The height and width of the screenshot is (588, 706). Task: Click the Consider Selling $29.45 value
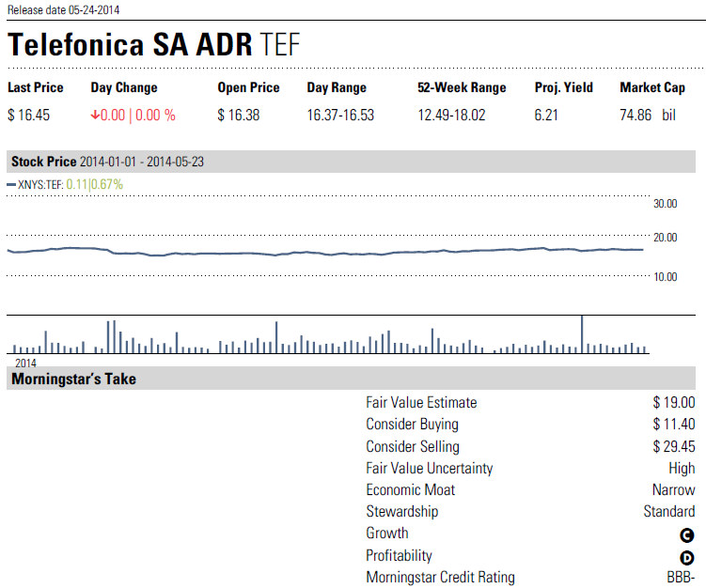click(674, 446)
